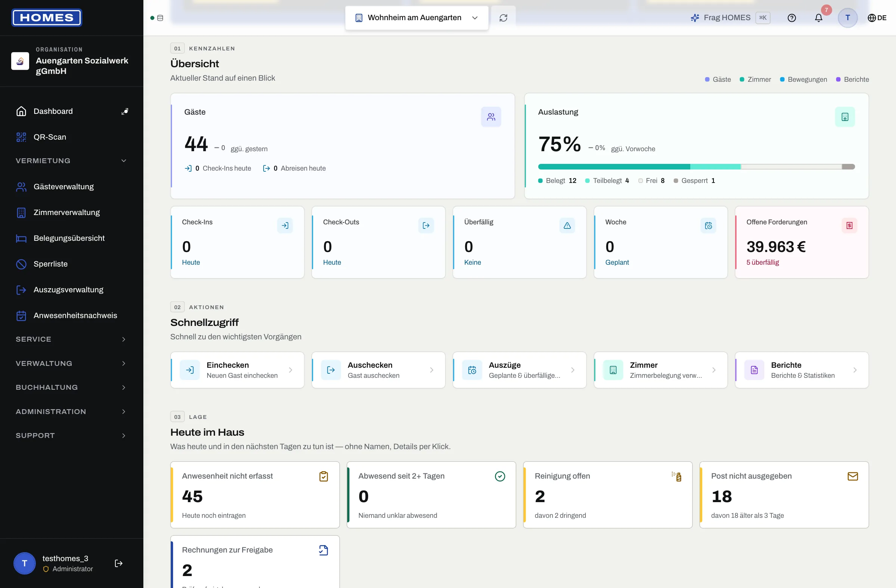Click the pin icon next to Dashboard
This screenshot has height=588, width=896.
click(x=125, y=111)
